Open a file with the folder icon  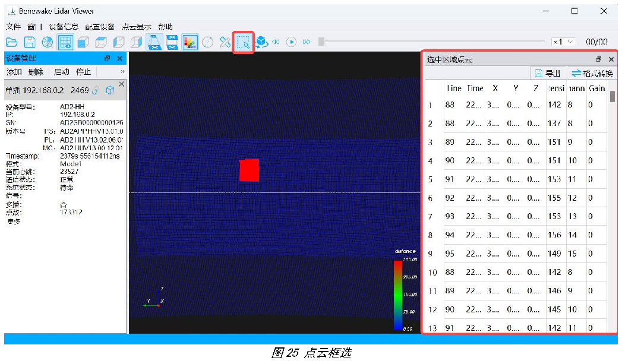tap(11, 42)
